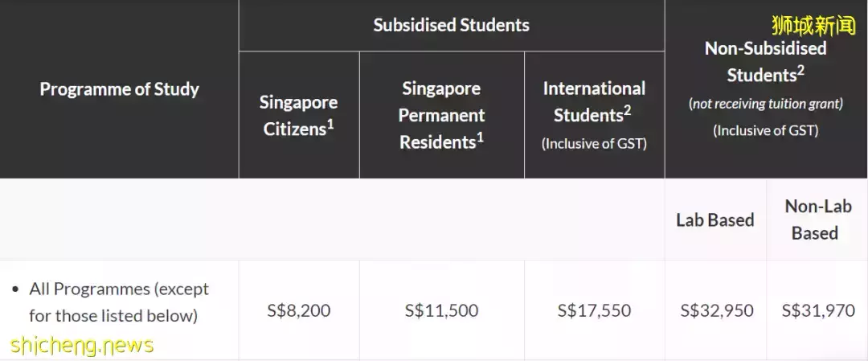Image resolution: width=868 pixels, height=361 pixels.
Task: Click the Non-Lab Based sub-header
Action: 817,219
